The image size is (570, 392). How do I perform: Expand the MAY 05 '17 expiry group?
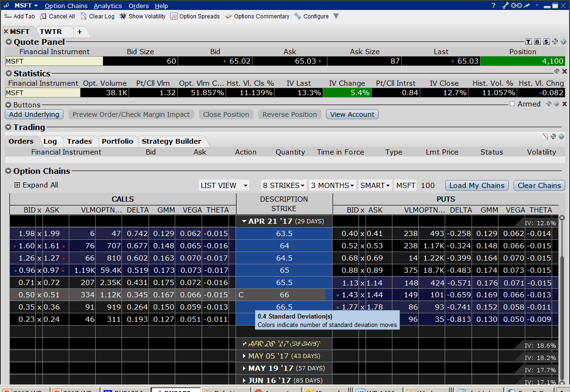244,356
